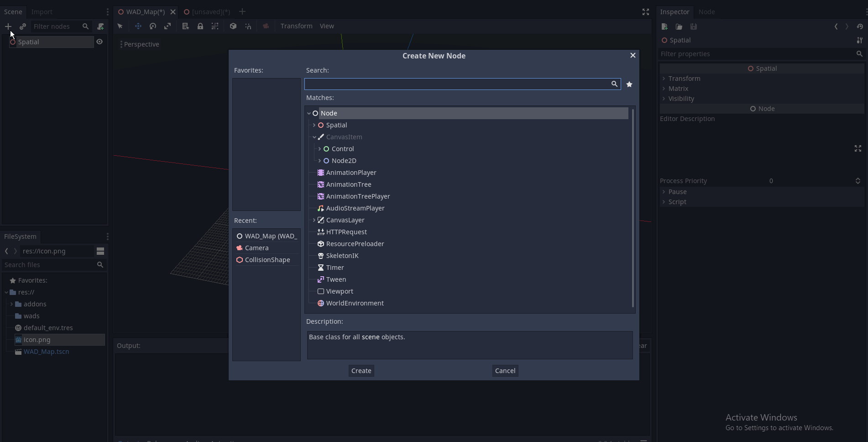Click the distraction-free mode icon
Screen dimensions: 868x442
(x=645, y=12)
